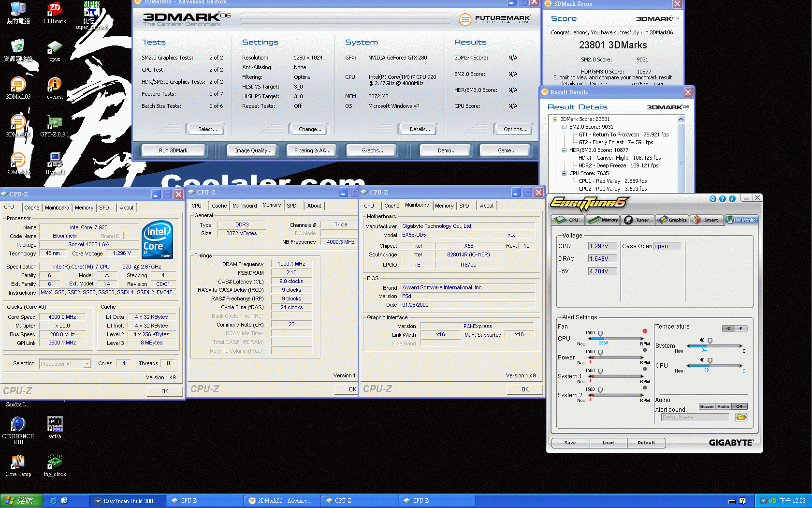Open the Tuner tab in EasyTune6
This screenshot has width=812, height=508.
coord(638,220)
